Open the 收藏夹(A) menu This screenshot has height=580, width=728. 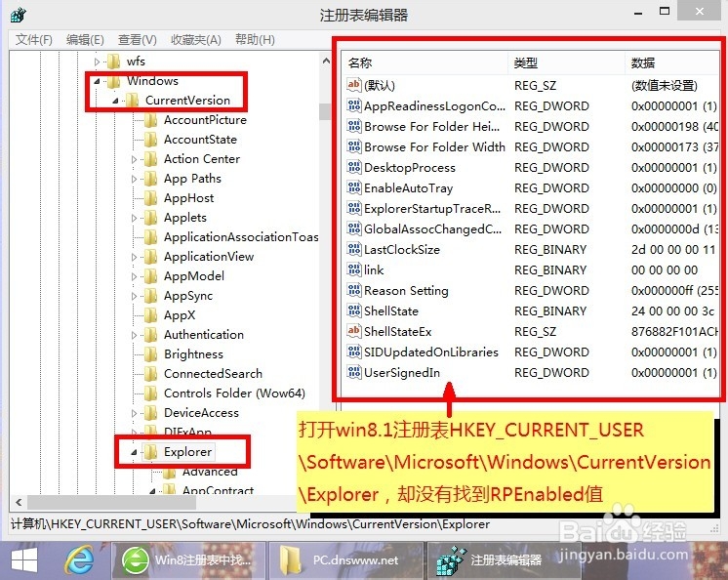(196, 40)
